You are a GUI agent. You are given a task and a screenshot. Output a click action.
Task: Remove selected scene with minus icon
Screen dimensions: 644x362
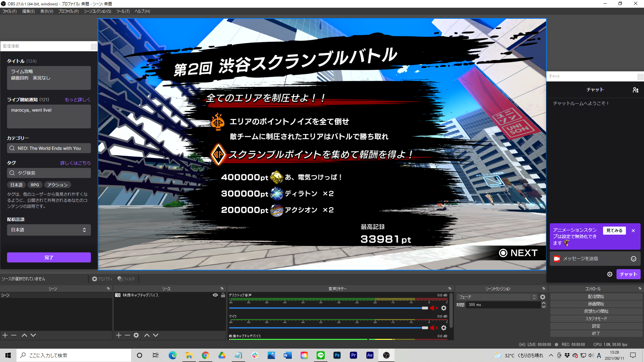coord(14,335)
